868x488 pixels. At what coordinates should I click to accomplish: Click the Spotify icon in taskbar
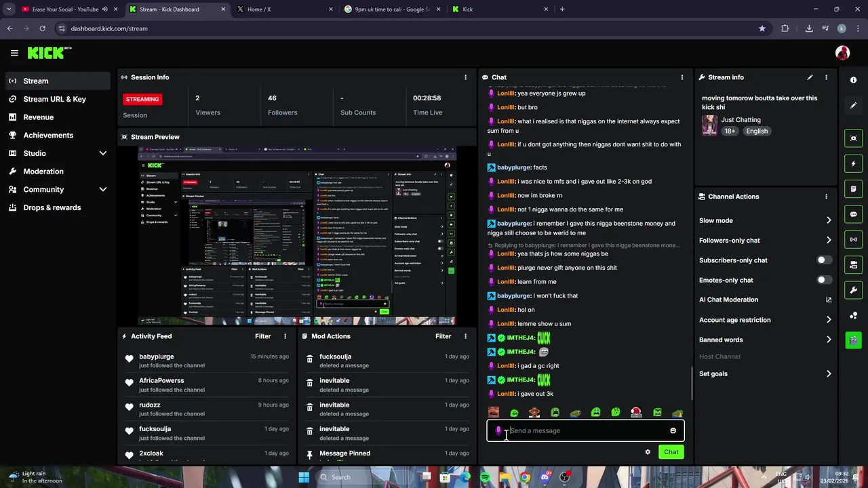click(x=486, y=477)
